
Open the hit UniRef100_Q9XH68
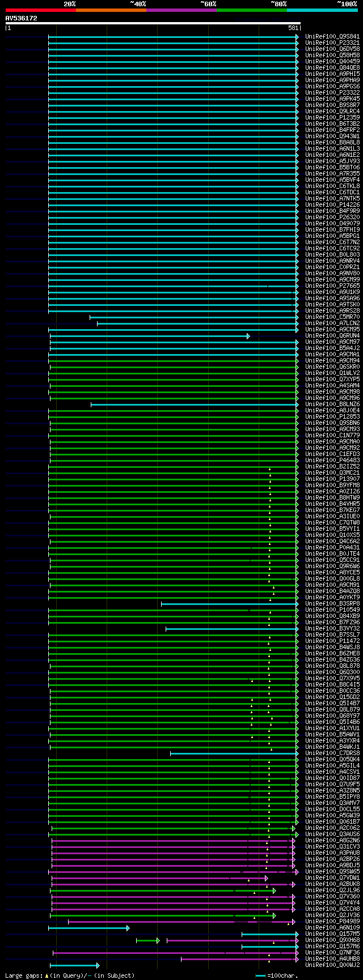point(332,940)
